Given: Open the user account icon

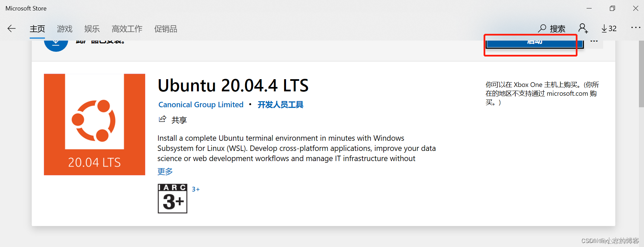Looking at the screenshot, I should tap(583, 28).
